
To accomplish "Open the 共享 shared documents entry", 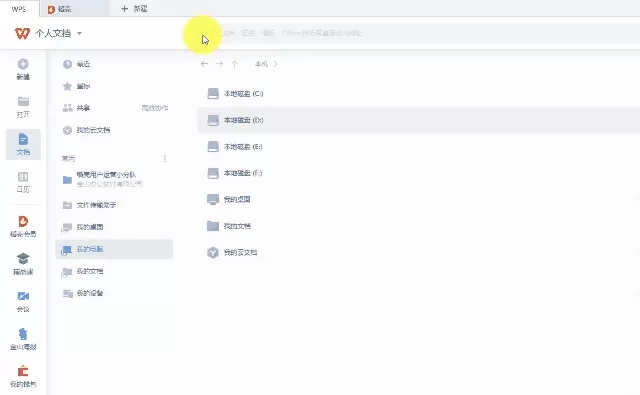I will coord(83,108).
